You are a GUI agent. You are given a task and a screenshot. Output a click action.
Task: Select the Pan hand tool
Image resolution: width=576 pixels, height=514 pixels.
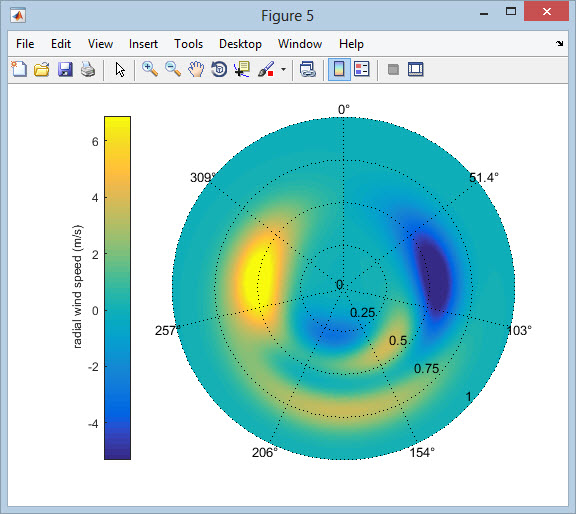[x=196, y=69]
